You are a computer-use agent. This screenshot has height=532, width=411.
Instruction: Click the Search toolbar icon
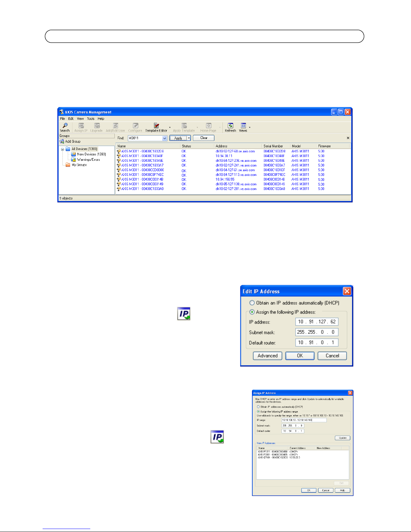tap(65, 126)
